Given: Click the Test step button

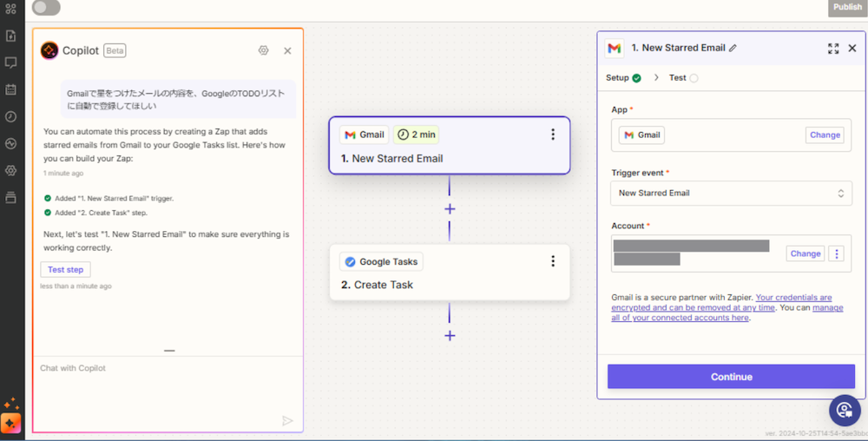Looking at the screenshot, I should click(65, 269).
